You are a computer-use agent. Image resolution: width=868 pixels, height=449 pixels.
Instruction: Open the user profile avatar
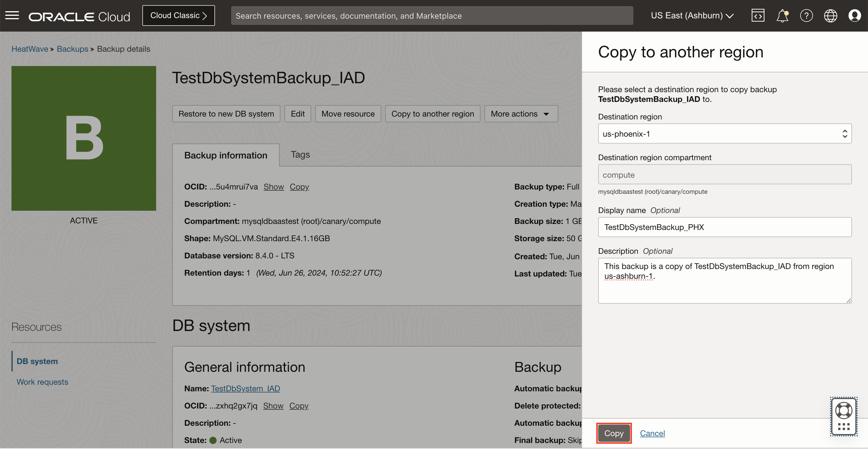pyautogui.click(x=855, y=16)
